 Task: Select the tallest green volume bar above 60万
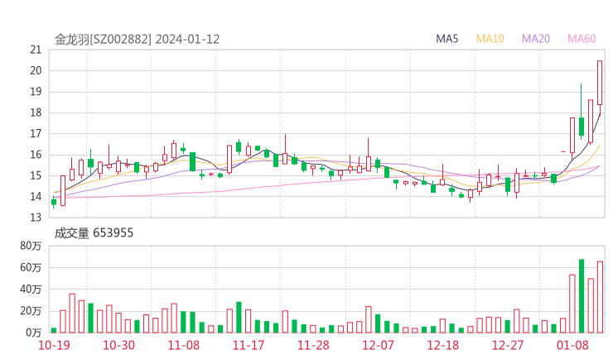(x=582, y=296)
